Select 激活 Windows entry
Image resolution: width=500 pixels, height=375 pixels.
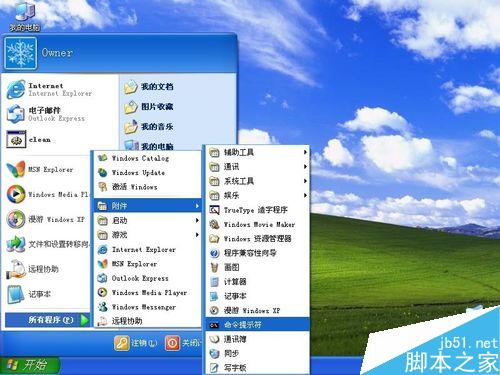tap(148, 187)
